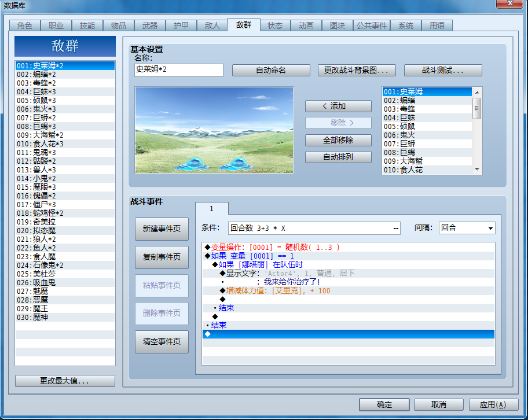Select troop 030:魔神
The width and height of the screenshot is (528, 420).
pos(65,318)
